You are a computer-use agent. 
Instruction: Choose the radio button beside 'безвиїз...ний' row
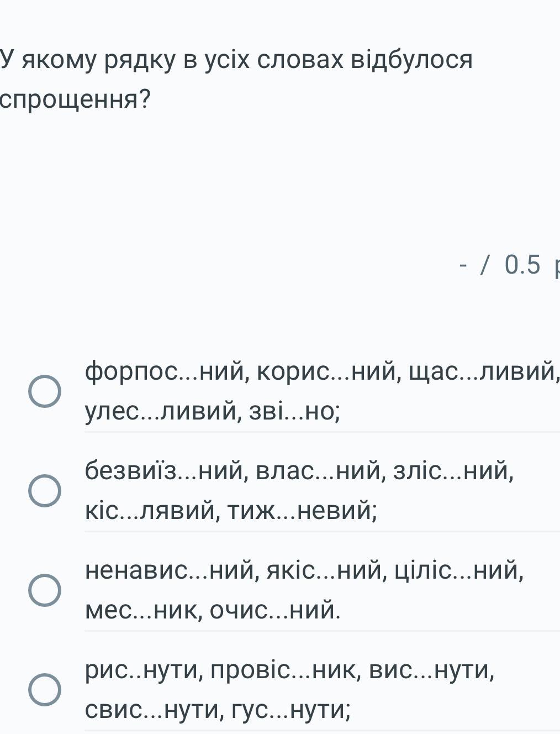pos(44,490)
